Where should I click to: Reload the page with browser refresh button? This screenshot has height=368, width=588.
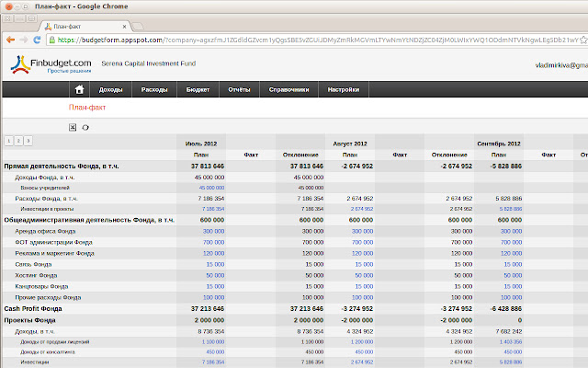click(x=37, y=40)
